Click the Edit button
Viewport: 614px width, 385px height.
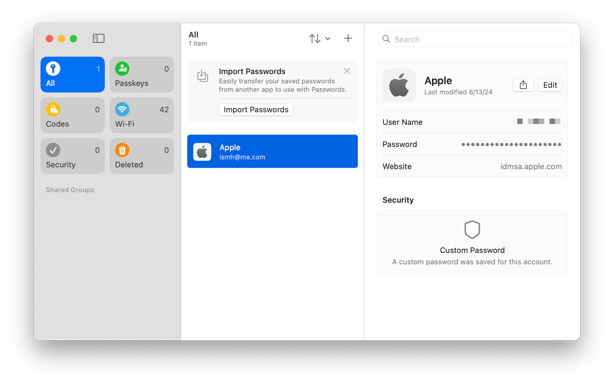pos(550,85)
